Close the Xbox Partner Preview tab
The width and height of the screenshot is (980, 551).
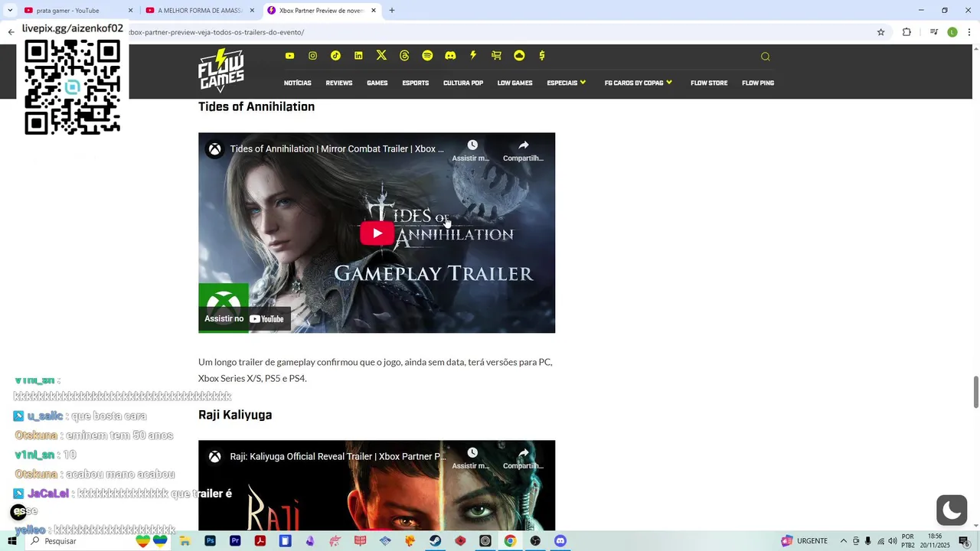[374, 11]
